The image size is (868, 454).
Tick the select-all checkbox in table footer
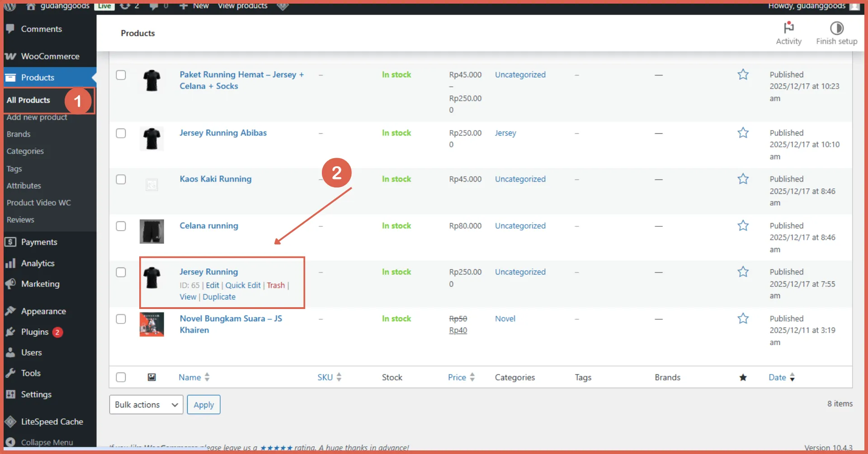point(121,377)
